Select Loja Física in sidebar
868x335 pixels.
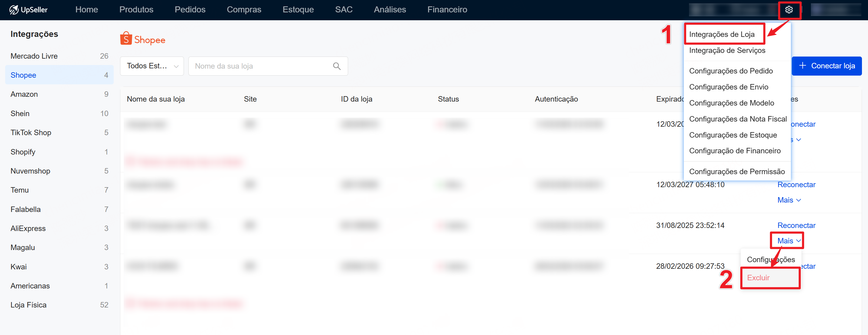tap(28, 305)
